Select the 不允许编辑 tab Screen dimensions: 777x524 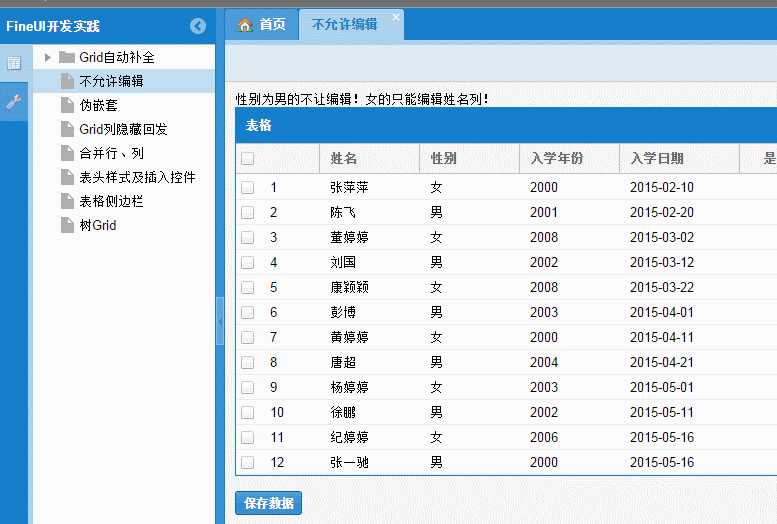click(x=351, y=24)
